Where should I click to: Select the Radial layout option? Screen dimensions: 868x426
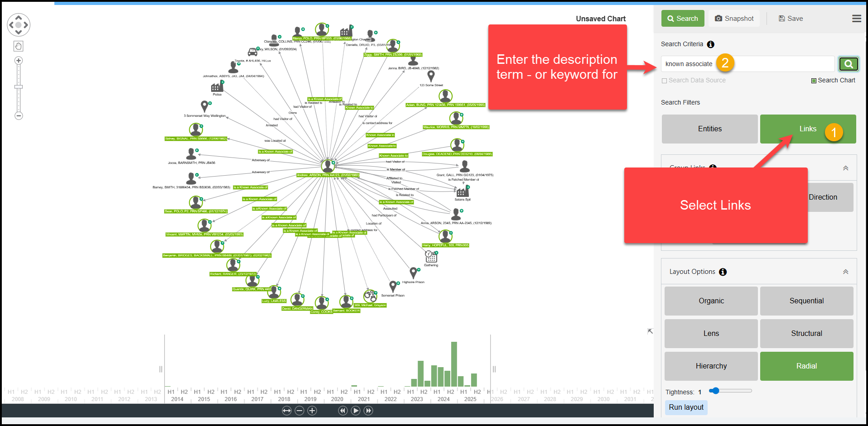click(x=806, y=366)
